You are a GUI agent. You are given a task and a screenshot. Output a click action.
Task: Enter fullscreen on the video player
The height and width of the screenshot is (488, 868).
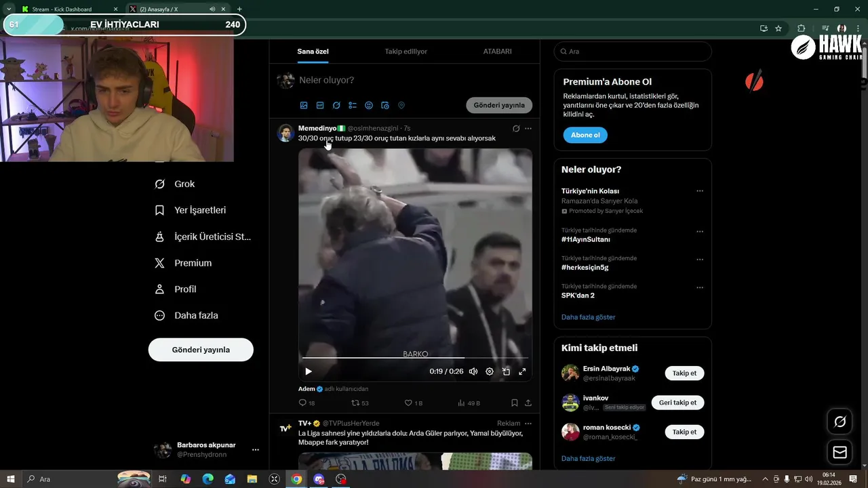(x=522, y=371)
